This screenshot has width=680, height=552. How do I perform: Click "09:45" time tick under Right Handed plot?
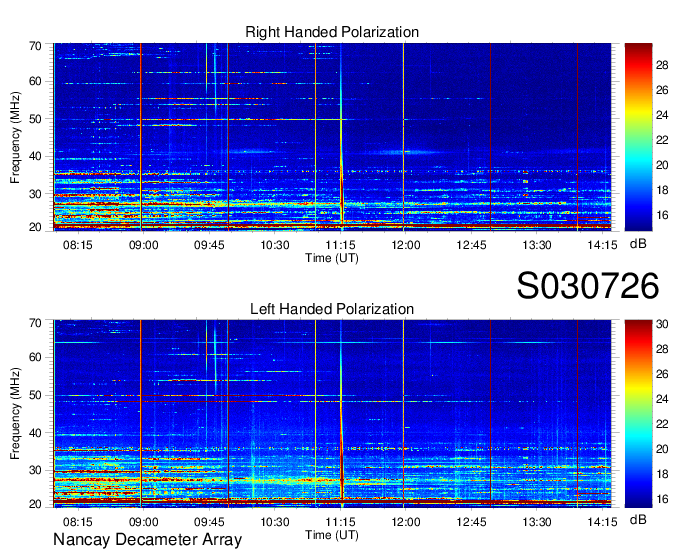pos(209,245)
